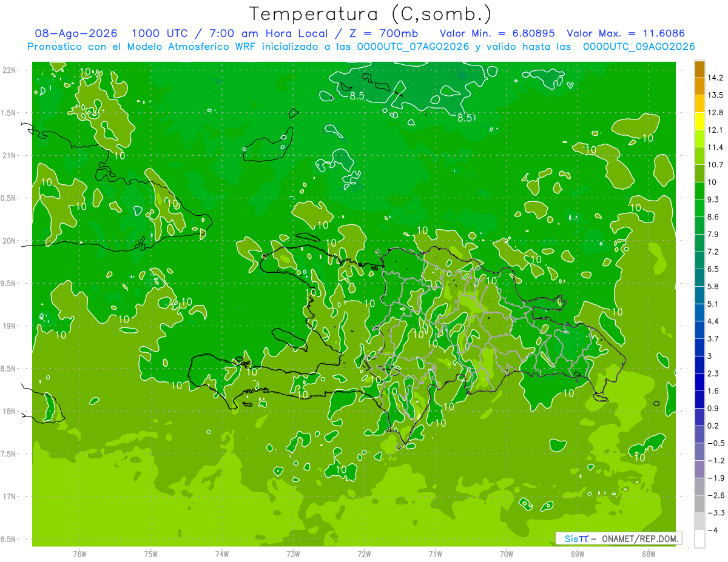This screenshot has width=728, height=562.
Task: Click the colorbar label -1.9
Action: tap(716, 478)
